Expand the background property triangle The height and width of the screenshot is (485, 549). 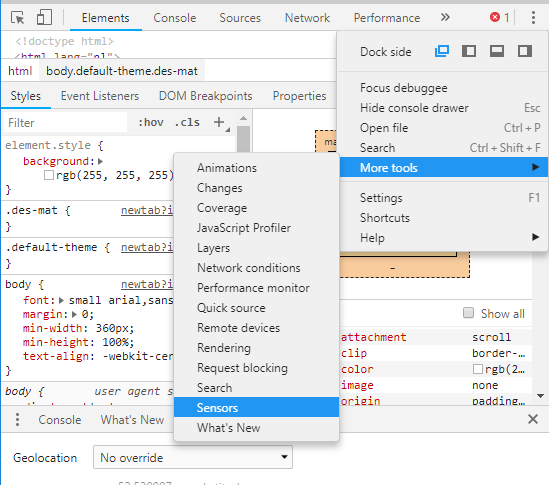click(100, 161)
